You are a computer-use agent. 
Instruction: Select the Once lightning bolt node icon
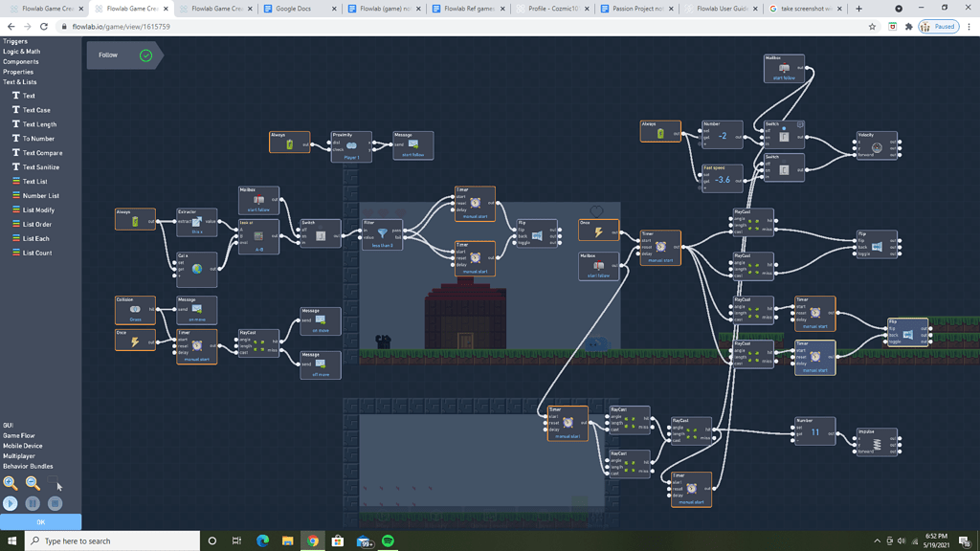(135, 342)
